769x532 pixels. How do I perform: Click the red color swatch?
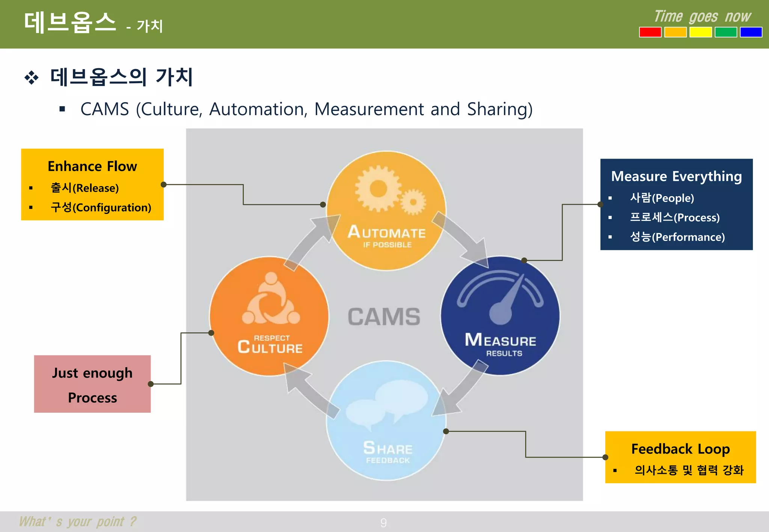click(650, 32)
